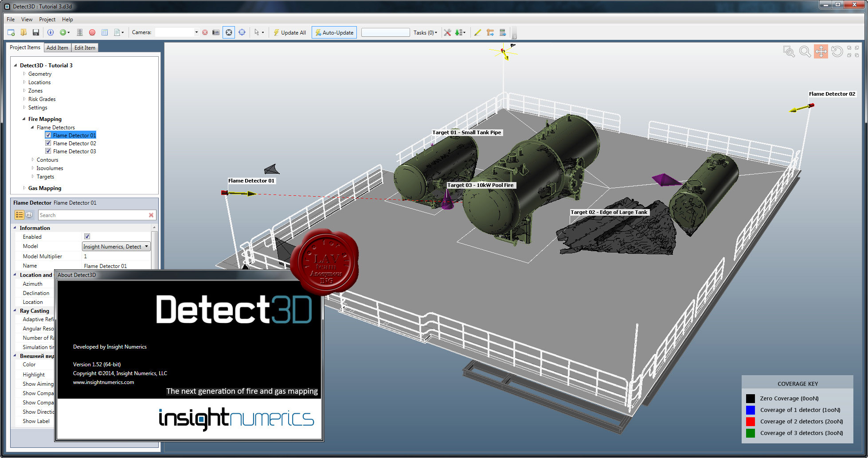Select the rotate viewport tool

(837, 51)
